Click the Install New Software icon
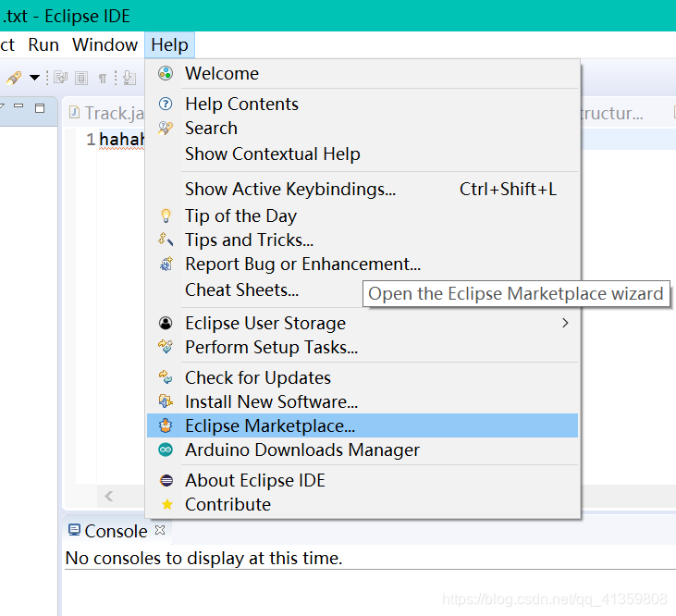The height and width of the screenshot is (616, 676). pyautogui.click(x=166, y=401)
